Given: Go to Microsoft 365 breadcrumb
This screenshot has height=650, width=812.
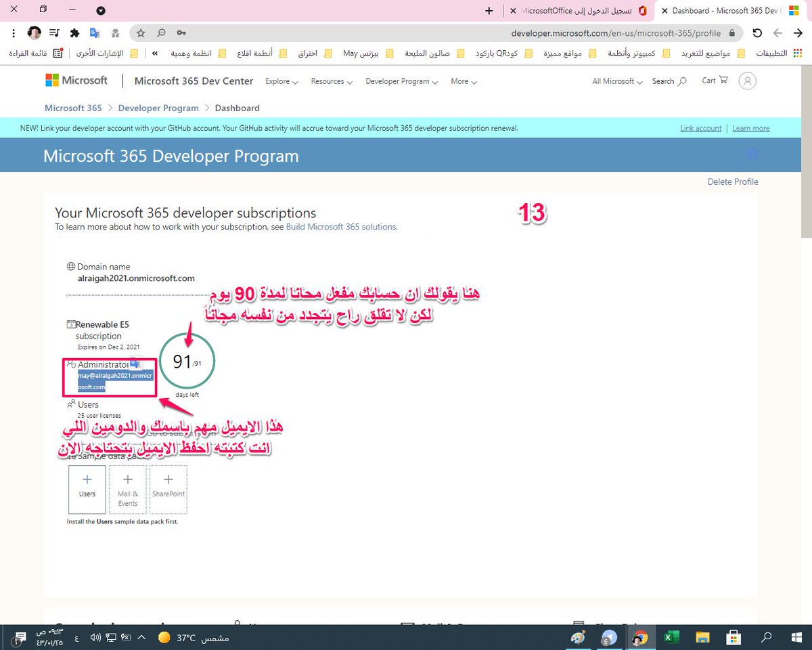Looking at the screenshot, I should [x=73, y=108].
